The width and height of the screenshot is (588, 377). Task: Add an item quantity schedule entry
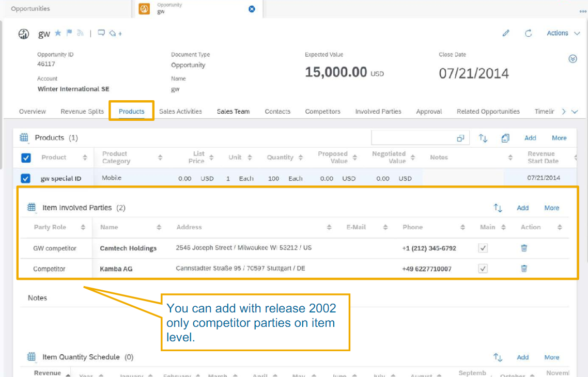click(x=522, y=357)
